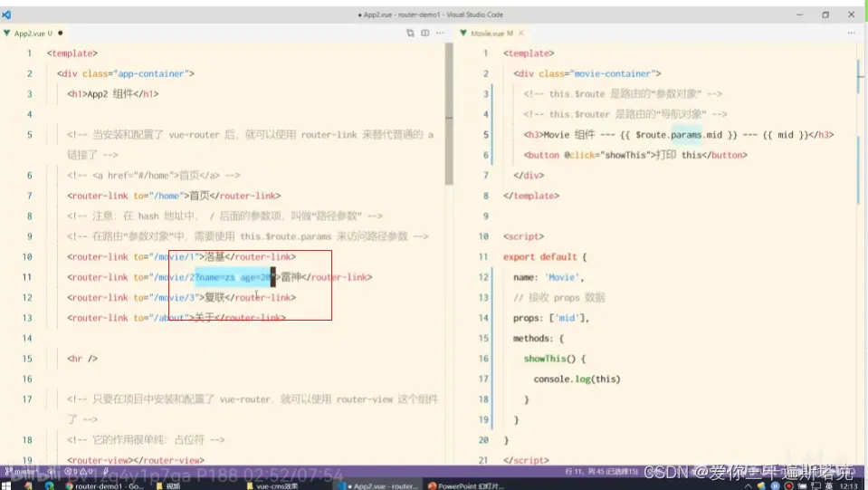Click the h1 App2 heading line

click(x=113, y=93)
